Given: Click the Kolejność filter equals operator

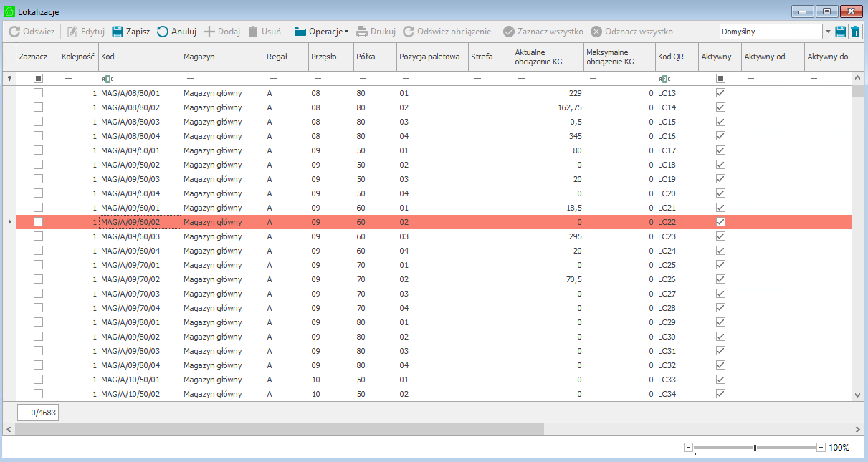Looking at the screenshot, I should point(68,79).
